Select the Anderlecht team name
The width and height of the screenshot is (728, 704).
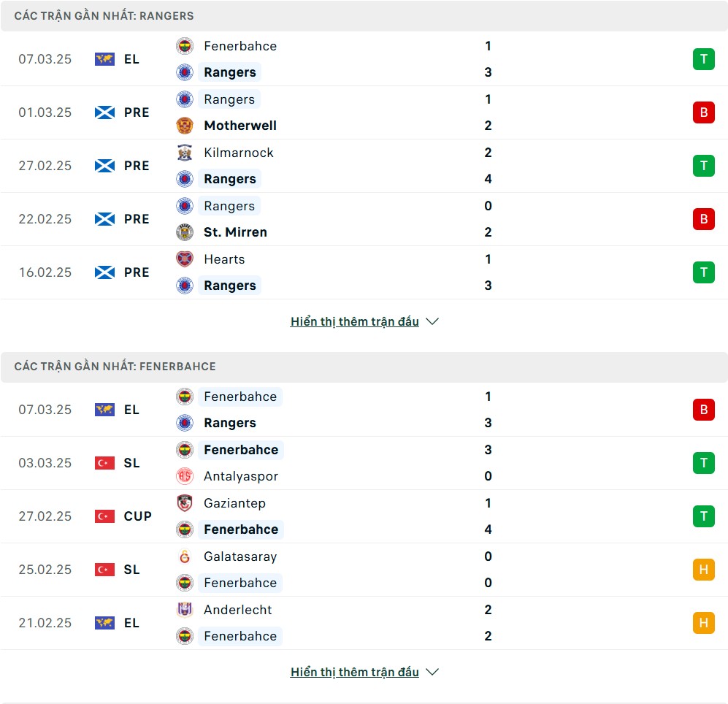(238, 610)
